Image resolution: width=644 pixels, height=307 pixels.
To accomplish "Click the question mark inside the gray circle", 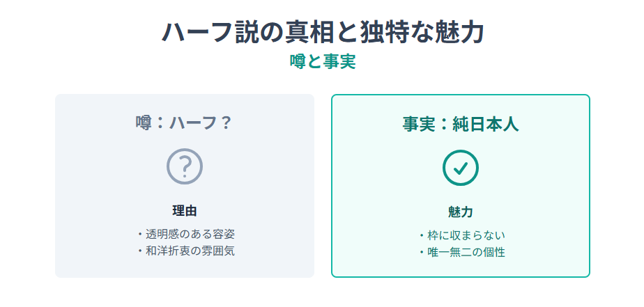I will (x=185, y=166).
